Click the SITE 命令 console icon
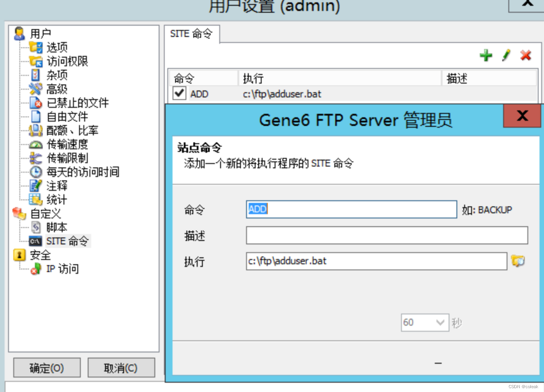Image resolution: width=544 pixels, height=392 pixels. click(36, 241)
